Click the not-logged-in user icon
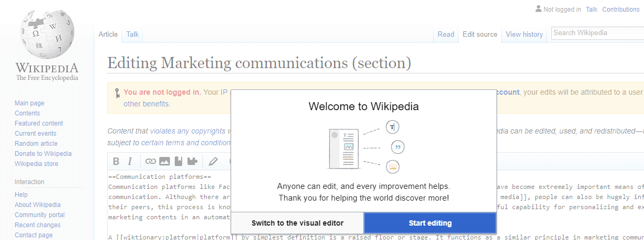Image resolution: width=644 pixels, height=240 pixels. tap(539, 9)
